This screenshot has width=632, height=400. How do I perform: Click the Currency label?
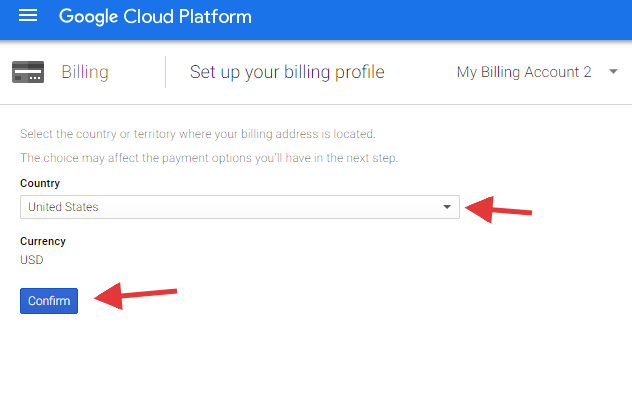coord(43,241)
